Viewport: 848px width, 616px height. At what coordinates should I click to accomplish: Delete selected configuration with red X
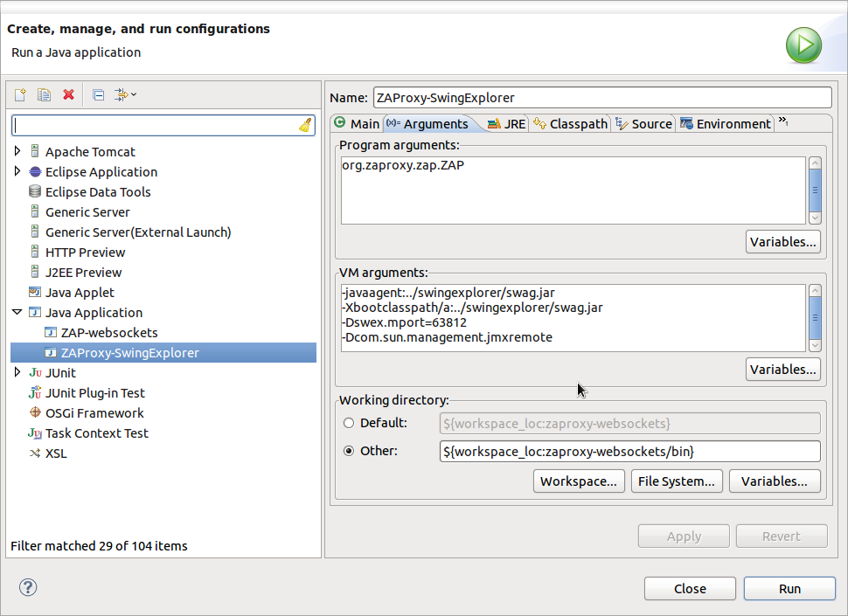pyautogui.click(x=68, y=94)
